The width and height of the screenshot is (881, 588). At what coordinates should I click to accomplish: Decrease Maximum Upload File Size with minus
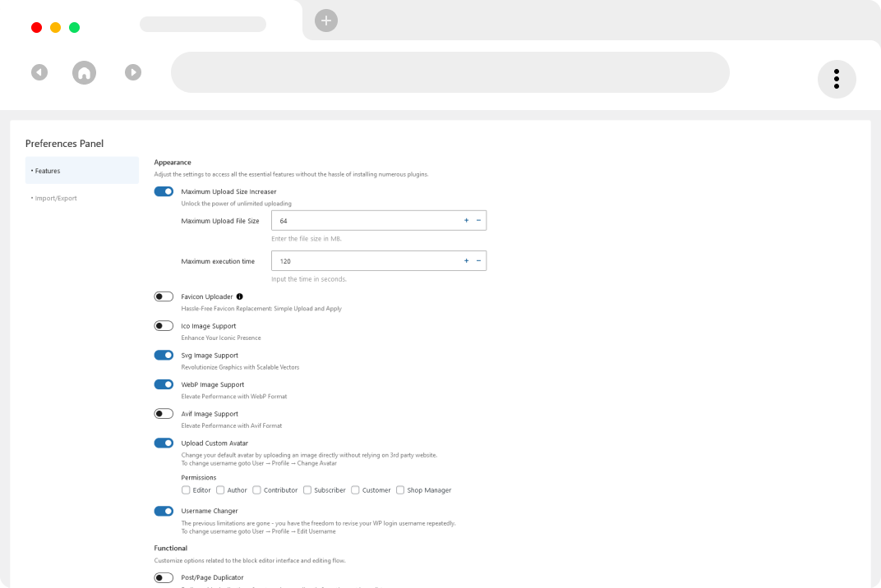[x=478, y=220]
